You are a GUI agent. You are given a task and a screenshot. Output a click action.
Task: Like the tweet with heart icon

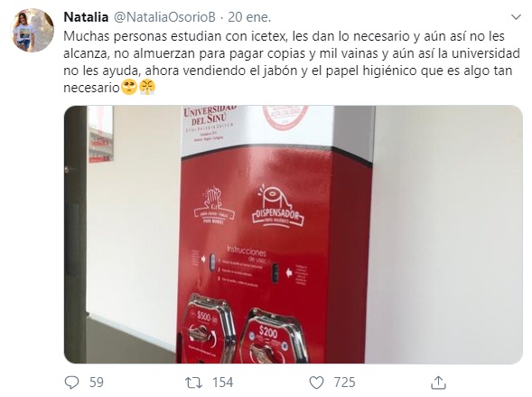tap(316, 383)
